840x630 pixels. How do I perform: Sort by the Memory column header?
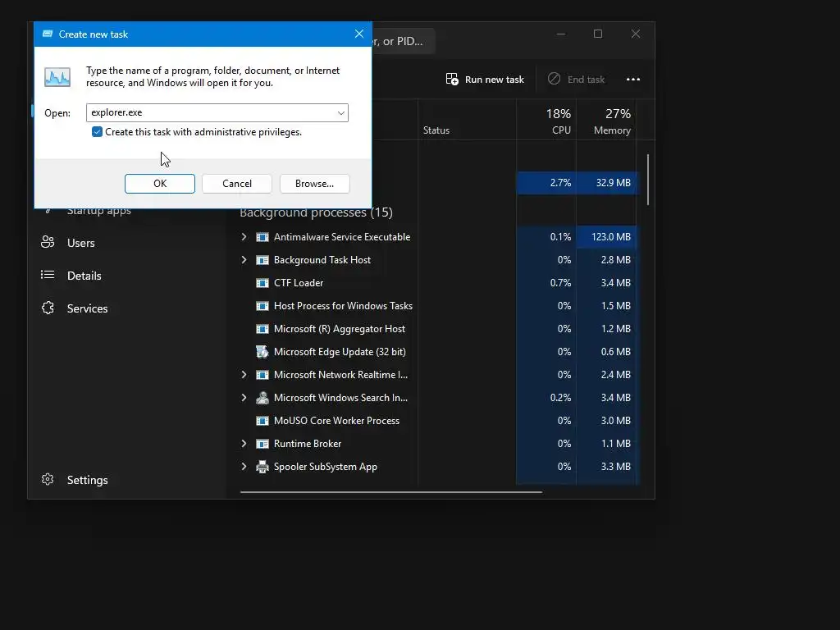point(606,121)
